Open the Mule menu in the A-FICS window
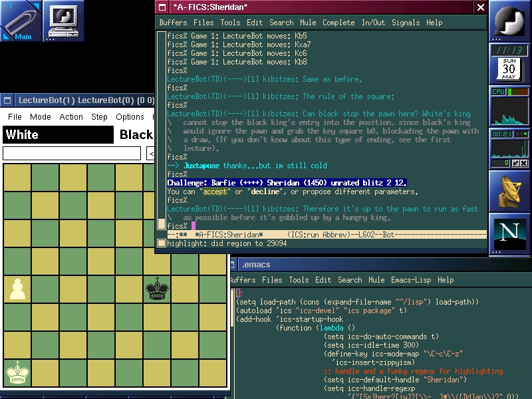Viewport: 532px width, 399px height. click(308, 23)
